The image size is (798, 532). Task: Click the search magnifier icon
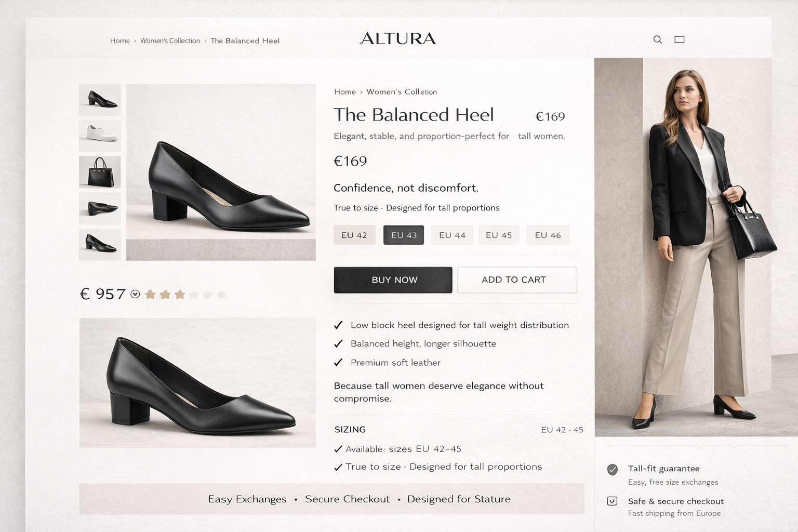pyautogui.click(x=657, y=39)
